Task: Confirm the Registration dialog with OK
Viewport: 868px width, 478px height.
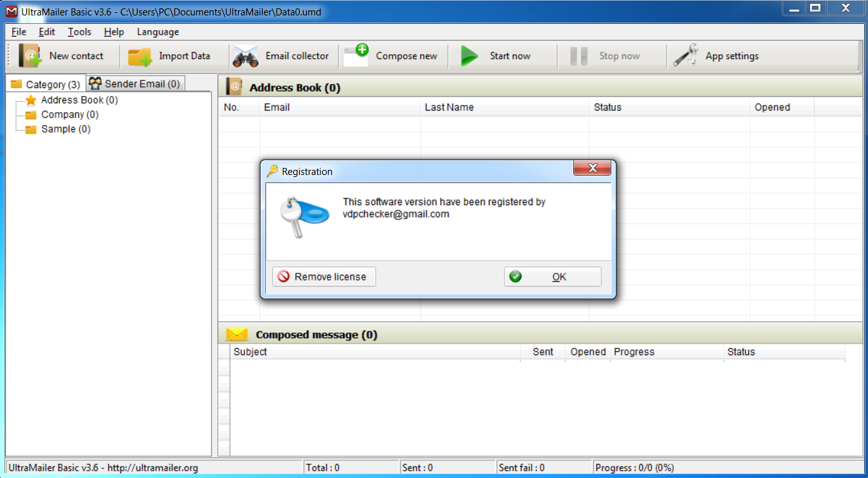Action: point(553,277)
